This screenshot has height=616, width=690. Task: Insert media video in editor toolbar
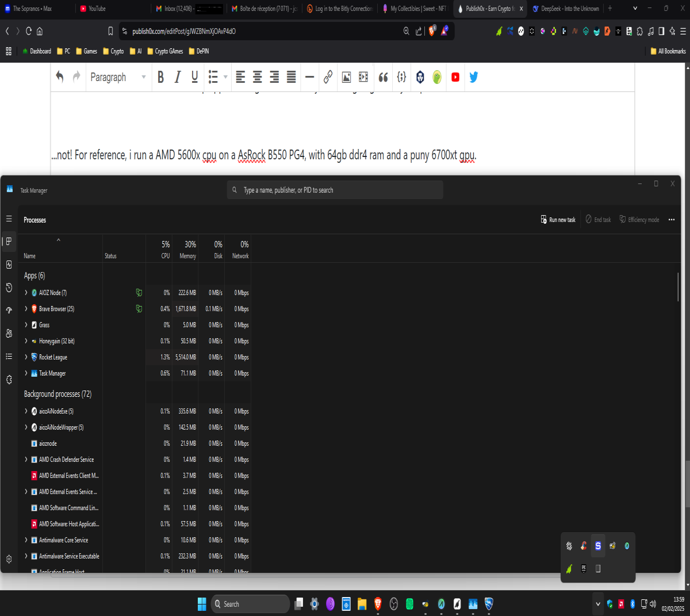[x=363, y=77]
